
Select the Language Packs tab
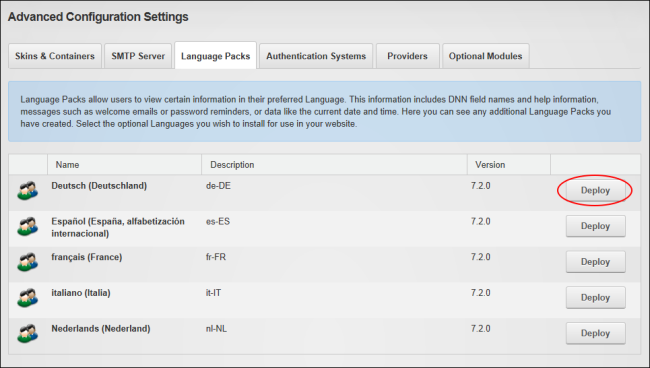pos(216,56)
